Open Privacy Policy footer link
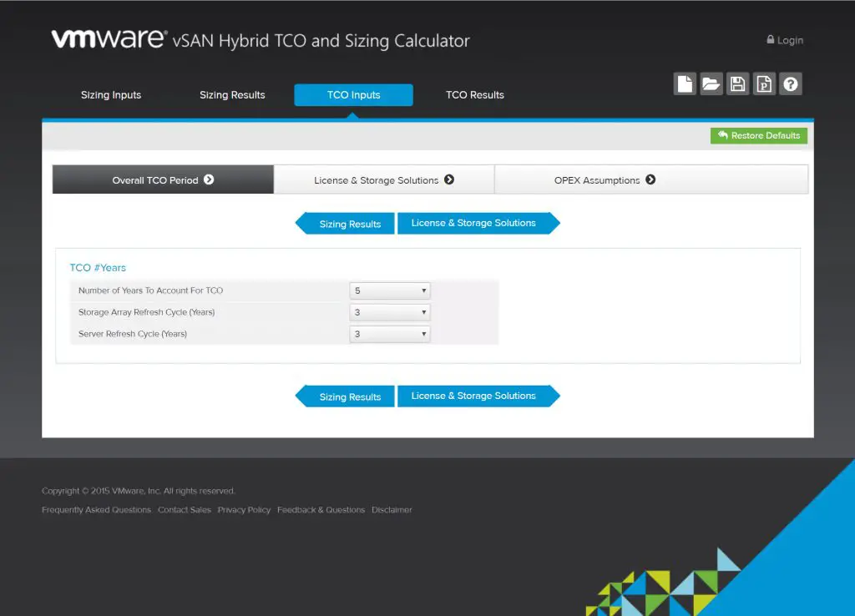Image resolution: width=855 pixels, height=616 pixels. (244, 510)
